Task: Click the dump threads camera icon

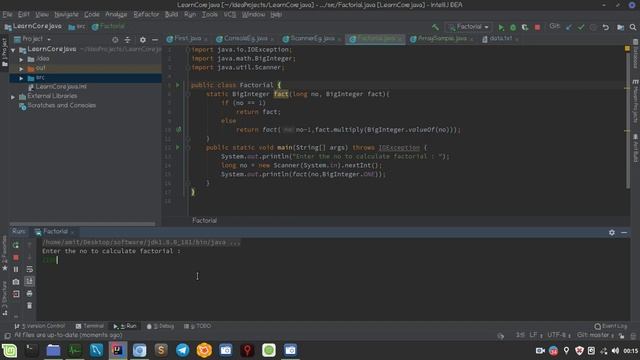Action: click(16, 282)
